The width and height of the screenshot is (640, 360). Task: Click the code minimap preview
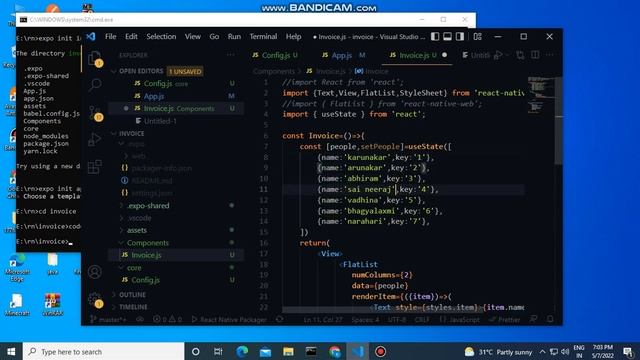(x=540, y=94)
